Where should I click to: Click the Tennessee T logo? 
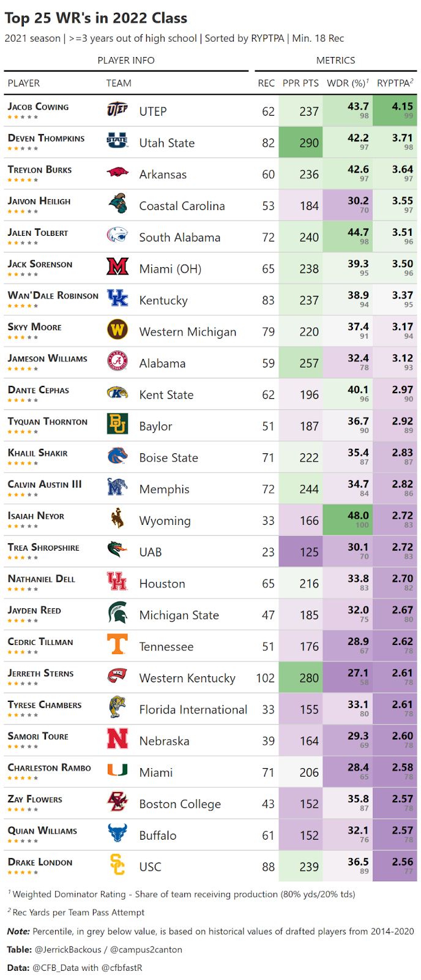point(117,645)
